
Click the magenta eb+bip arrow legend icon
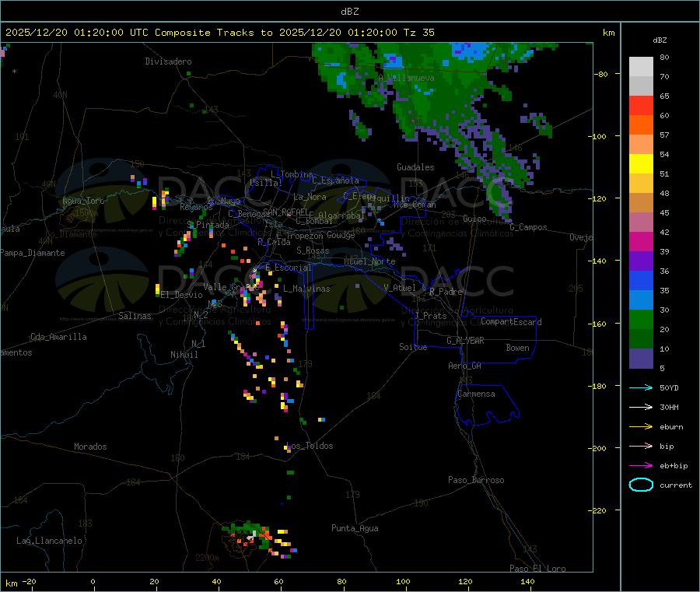point(641,465)
